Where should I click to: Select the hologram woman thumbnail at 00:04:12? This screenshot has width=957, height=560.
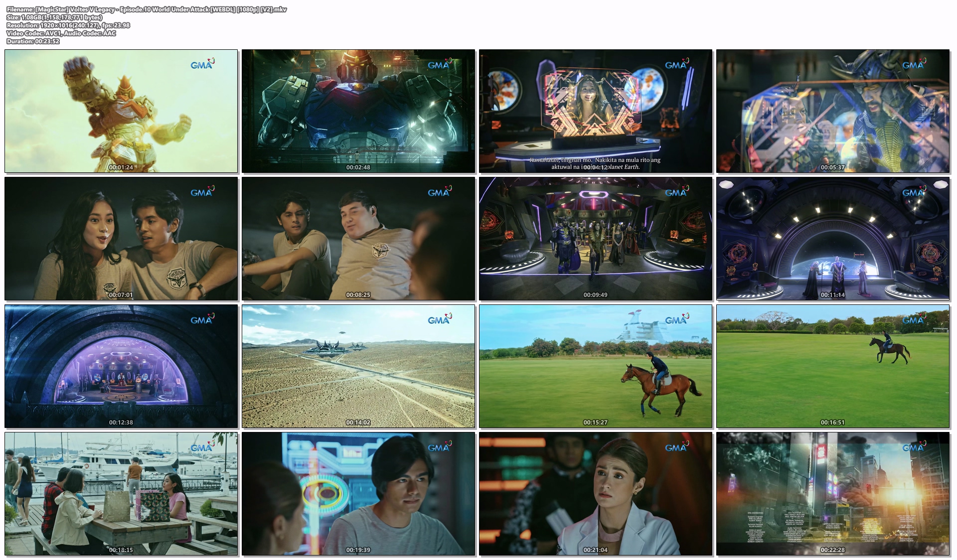pyautogui.click(x=596, y=111)
